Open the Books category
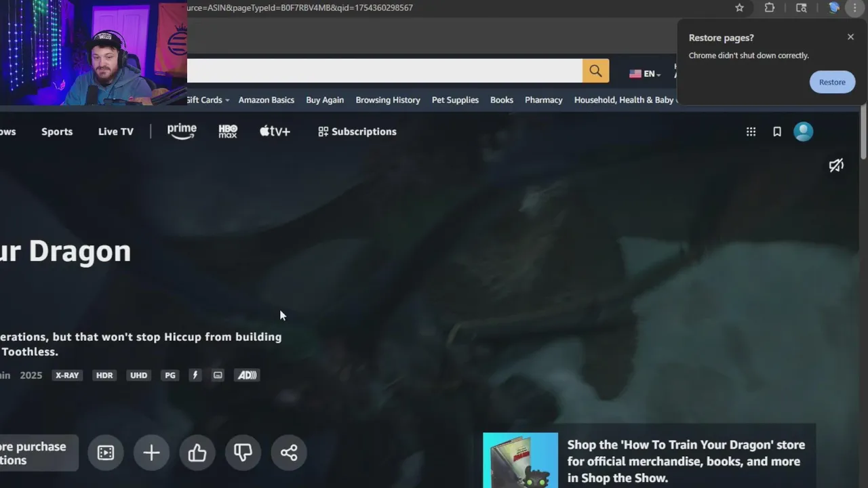 click(502, 100)
